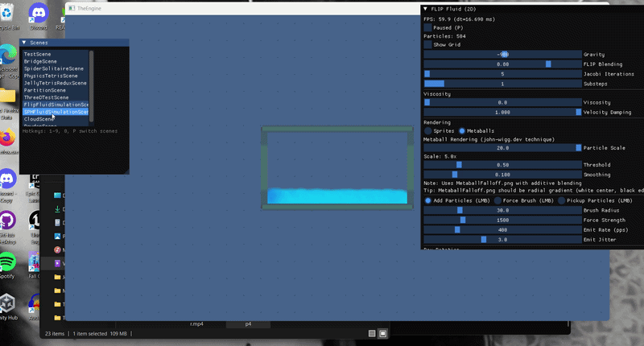Collapse the FLIP Fluid (2D) panel
The width and height of the screenshot is (644, 346).
pyautogui.click(x=425, y=9)
